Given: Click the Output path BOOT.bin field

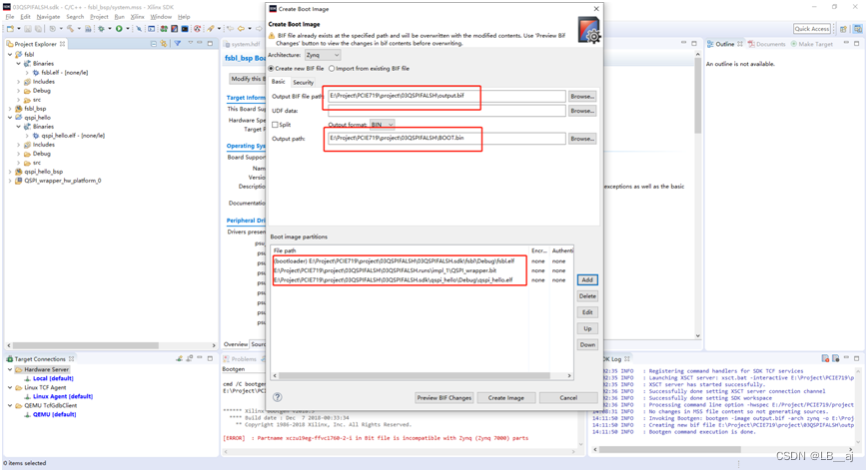Looking at the screenshot, I should point(446,138).
